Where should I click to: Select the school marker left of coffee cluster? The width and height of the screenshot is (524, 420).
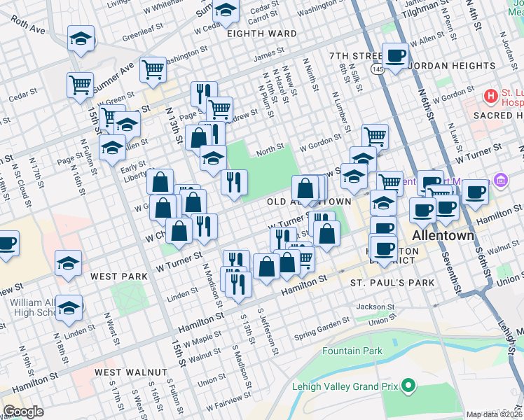click(x=384, y=204)
